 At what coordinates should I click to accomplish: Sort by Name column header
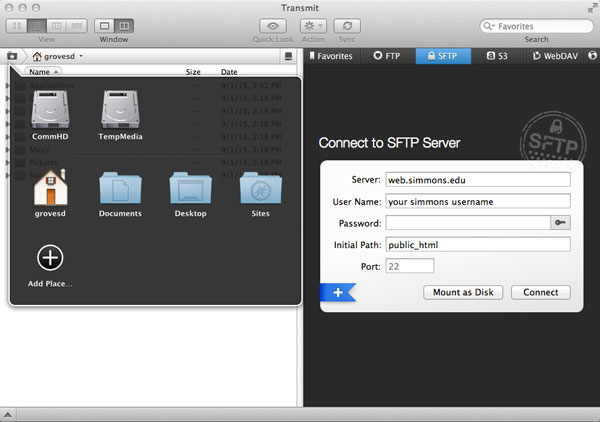tap(43, 72)
